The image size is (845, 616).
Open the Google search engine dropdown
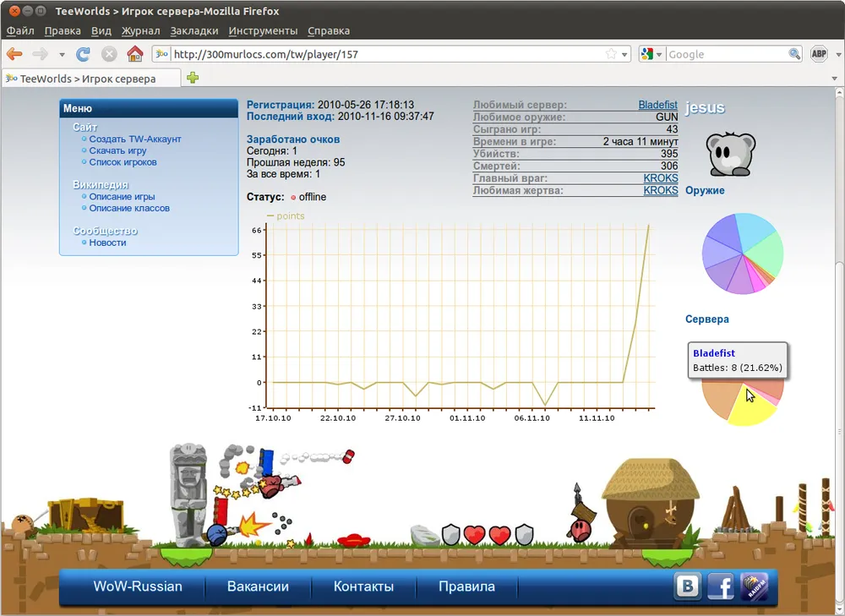(651, 54)
